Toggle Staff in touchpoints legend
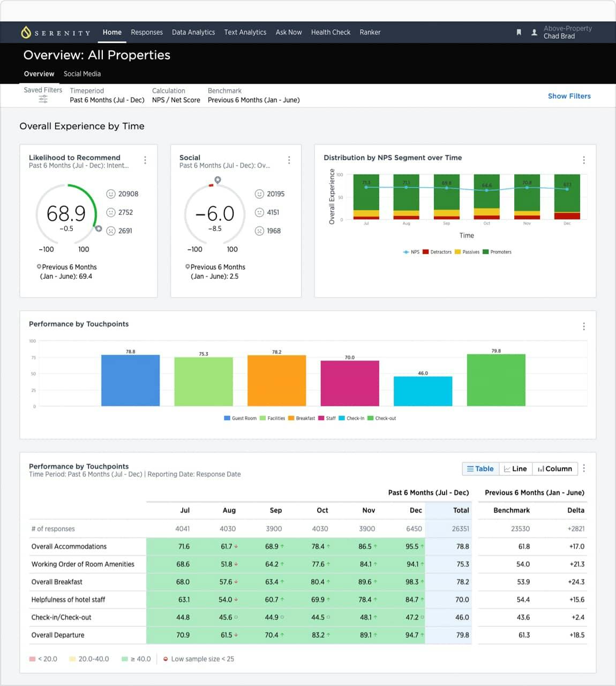Viewport: 616px width, 686px height. [327, 419]
